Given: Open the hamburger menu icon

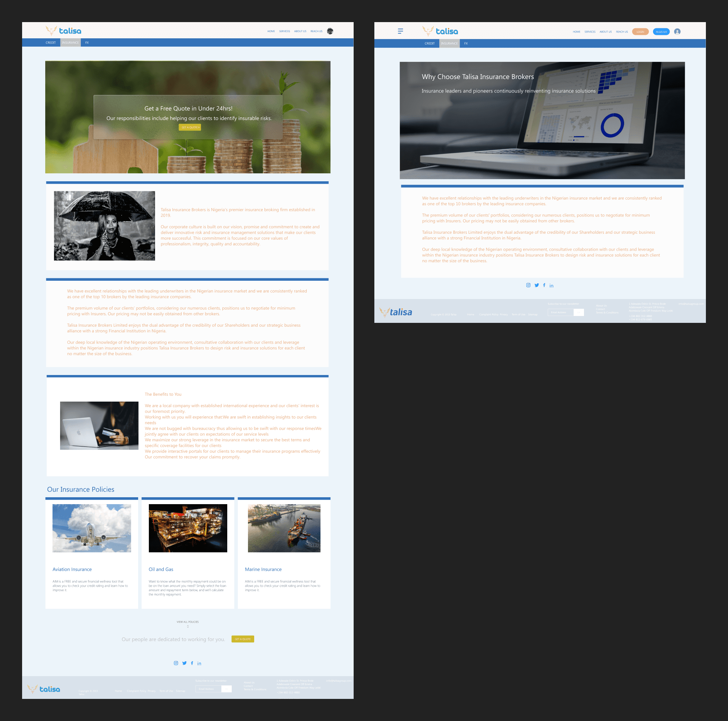Looking at the screenshot, I should pos(400,31).
